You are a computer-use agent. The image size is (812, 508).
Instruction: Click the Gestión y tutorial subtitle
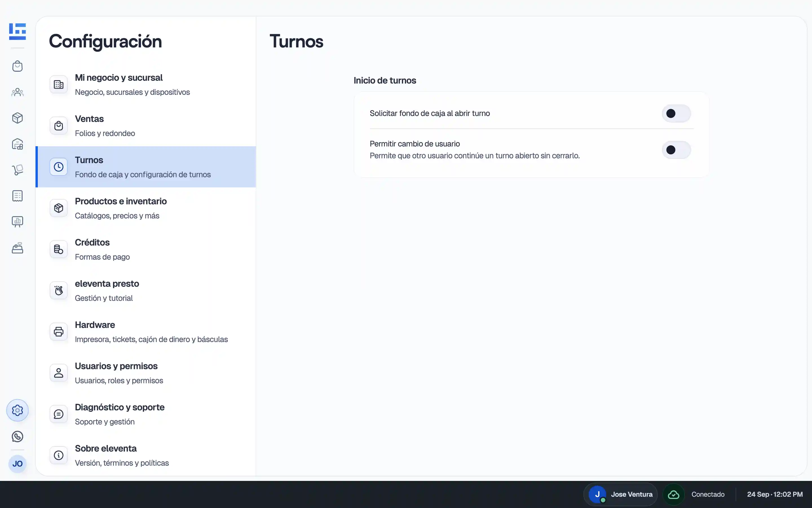[x=104, y=298]
